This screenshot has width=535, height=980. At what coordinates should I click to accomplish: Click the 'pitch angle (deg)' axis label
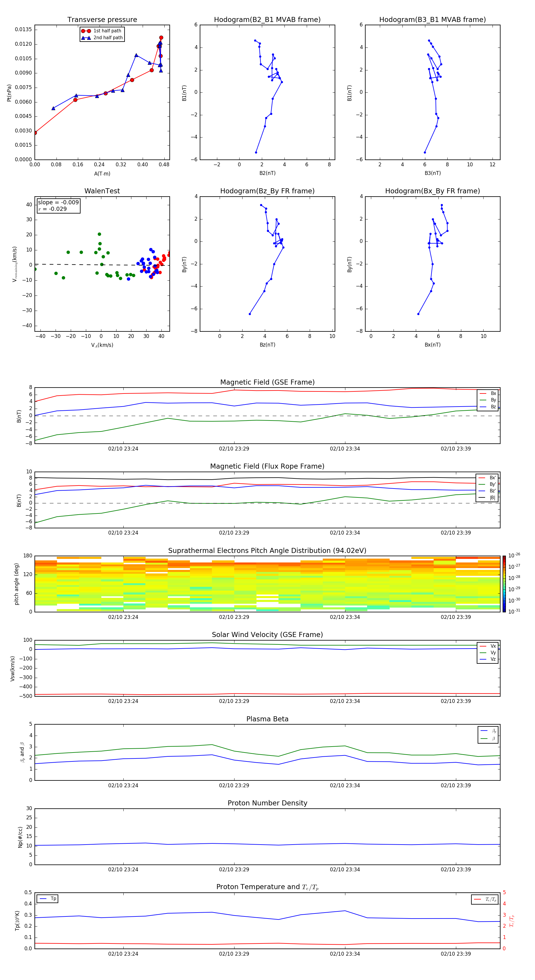(16, 584)
